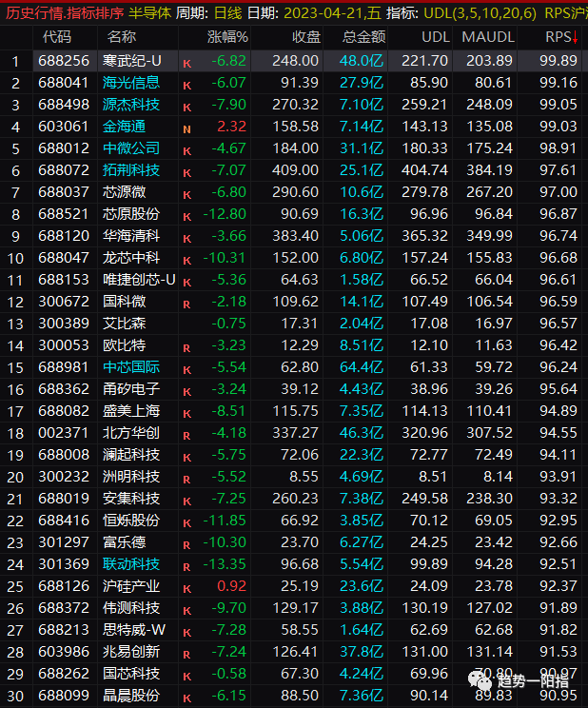Select stock name 寒武纪-U
The height and width of the screenshot is (708, 588).
[132, 61]
